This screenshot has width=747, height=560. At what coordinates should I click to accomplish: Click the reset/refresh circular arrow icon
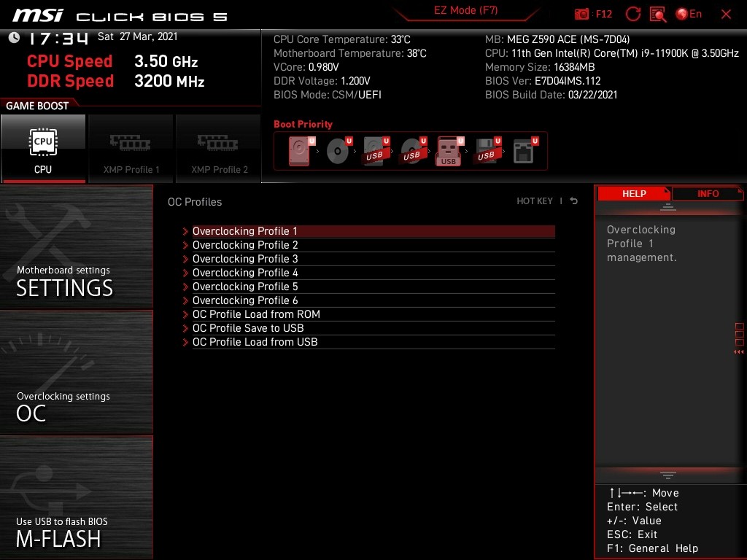click(632, 14)
